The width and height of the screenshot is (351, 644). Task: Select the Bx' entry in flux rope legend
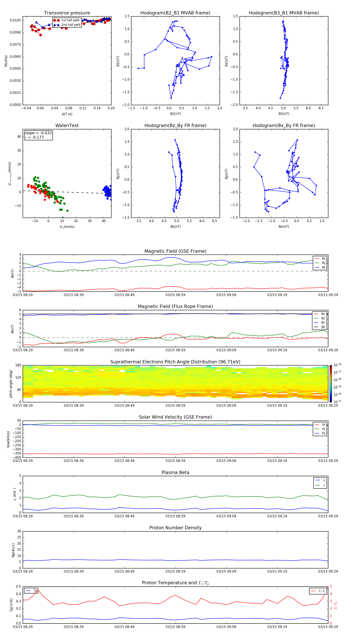click(320, 314)
